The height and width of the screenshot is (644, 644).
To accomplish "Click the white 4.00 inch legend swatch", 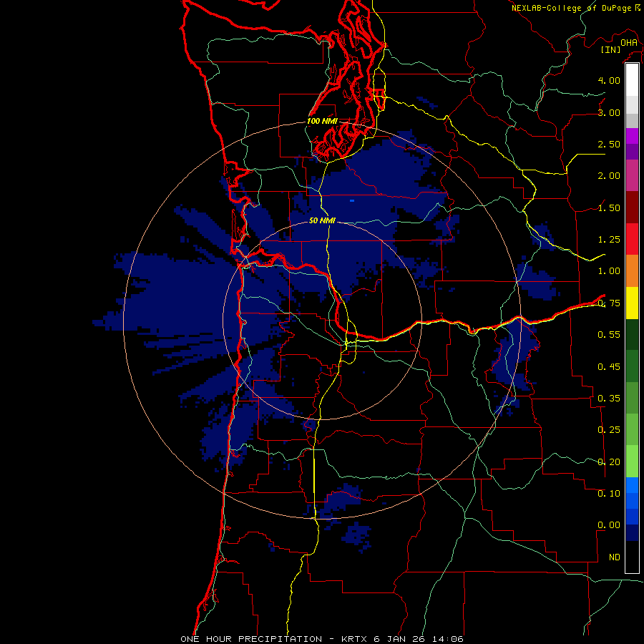I will point(632,80).
